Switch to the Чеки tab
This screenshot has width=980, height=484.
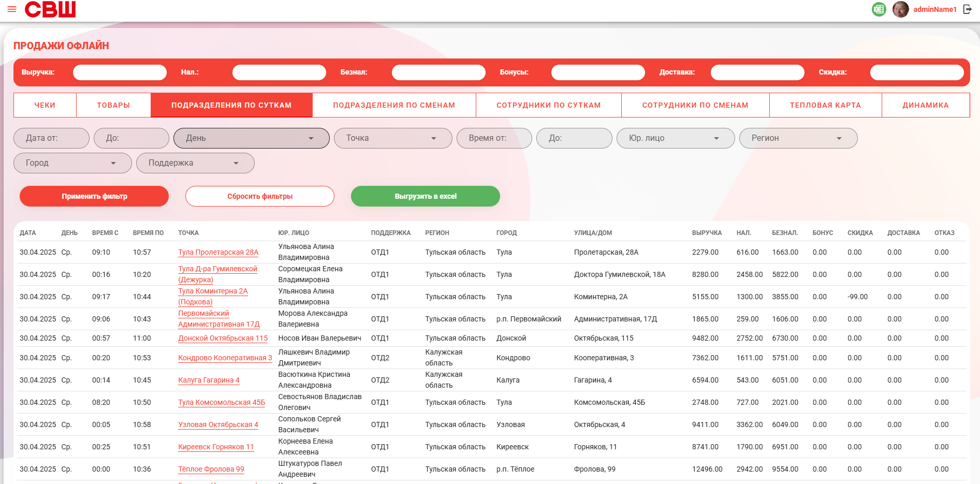45,105
